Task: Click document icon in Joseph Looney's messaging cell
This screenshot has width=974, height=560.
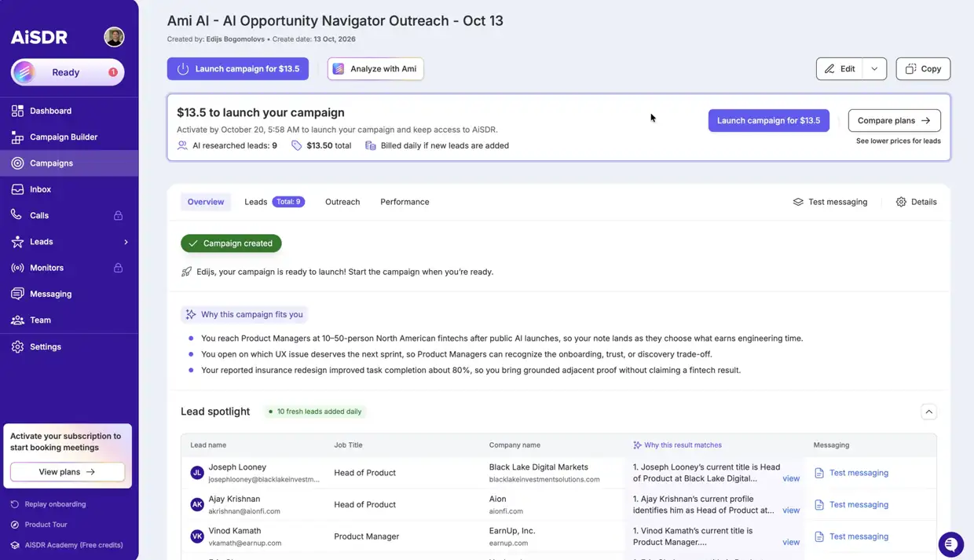Action: click(x=819, y=473)
